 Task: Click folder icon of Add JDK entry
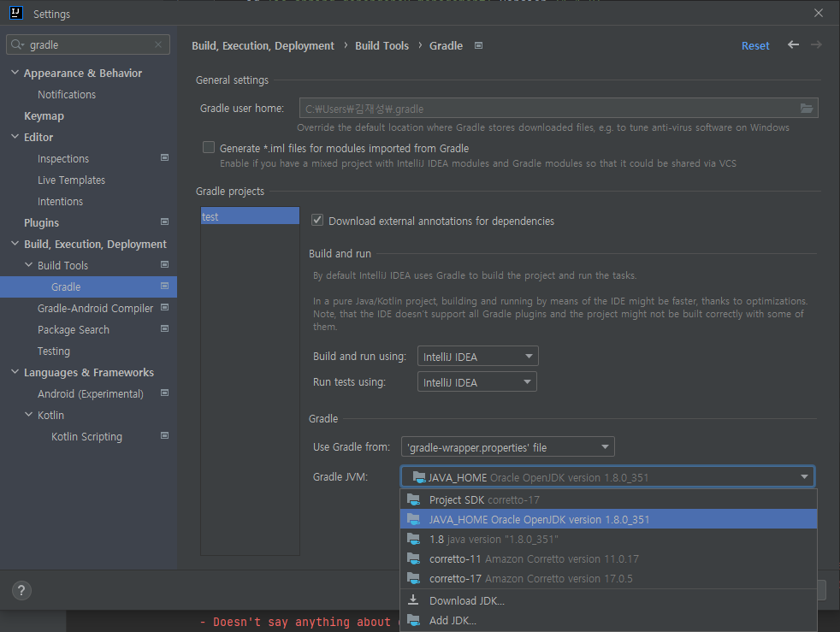coord(413,620)
